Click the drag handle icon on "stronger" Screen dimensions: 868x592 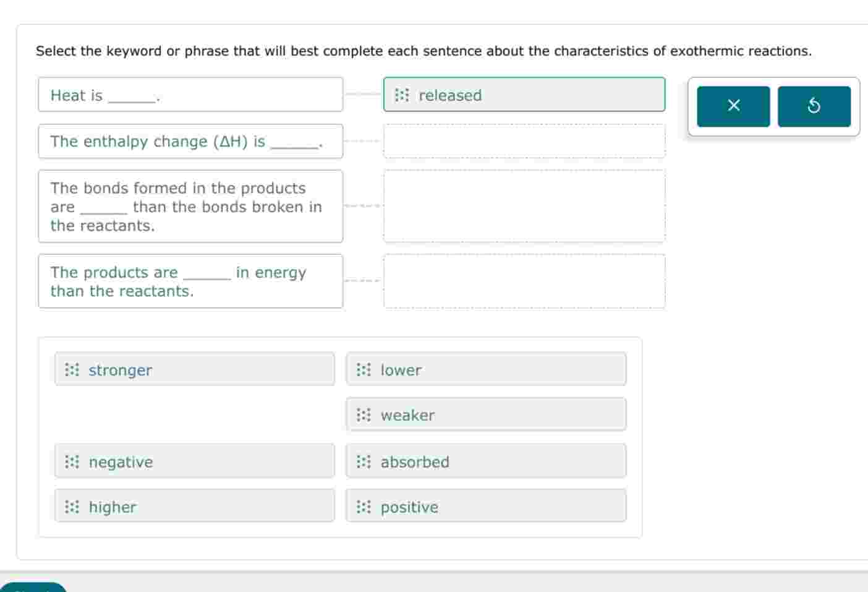pos(72,370)
